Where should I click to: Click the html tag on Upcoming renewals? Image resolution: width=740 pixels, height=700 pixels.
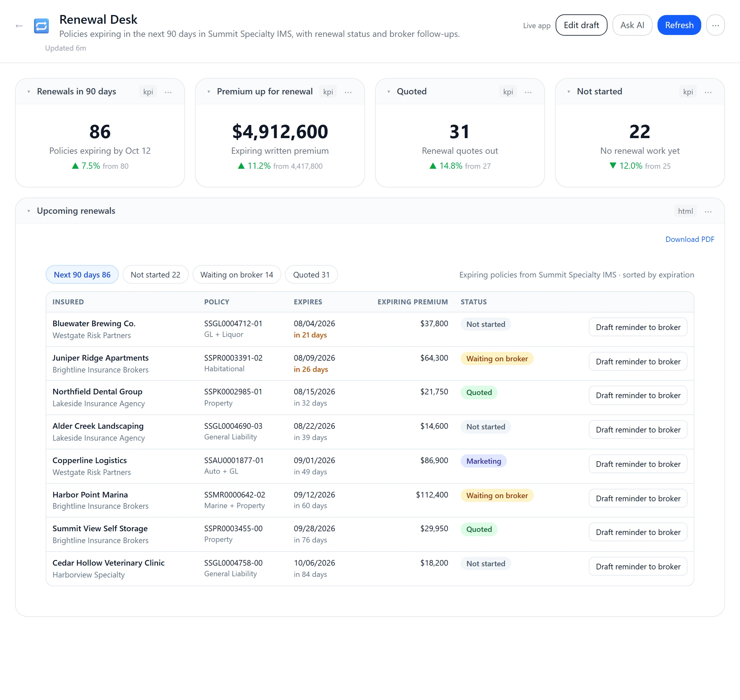pyautogui.click(x=685, y=211)
